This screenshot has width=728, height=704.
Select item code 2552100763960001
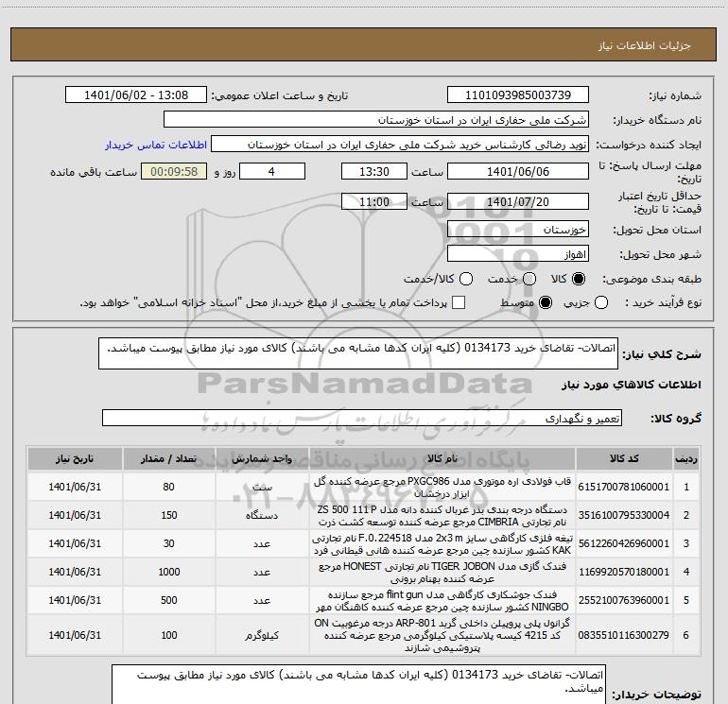tap(624, 600)
